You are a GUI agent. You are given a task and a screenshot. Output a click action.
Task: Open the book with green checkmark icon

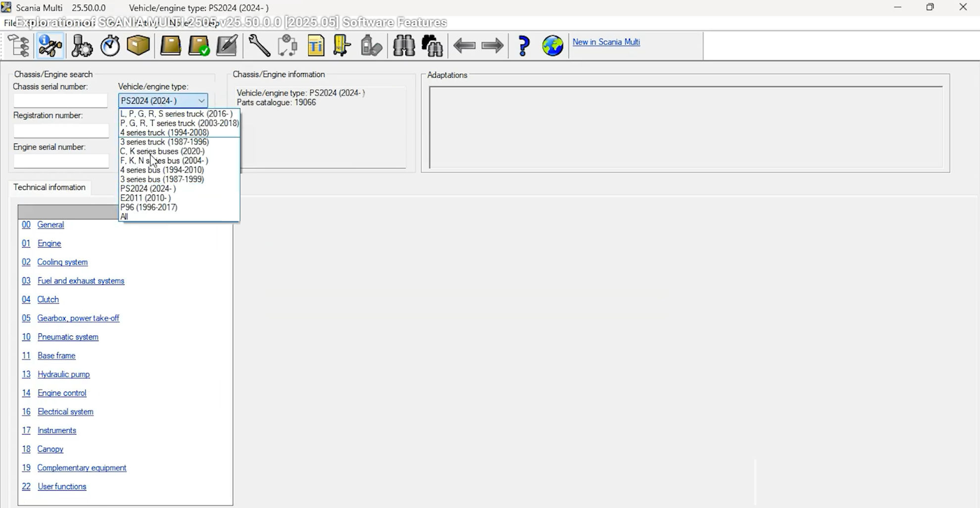tap(199, 46)
